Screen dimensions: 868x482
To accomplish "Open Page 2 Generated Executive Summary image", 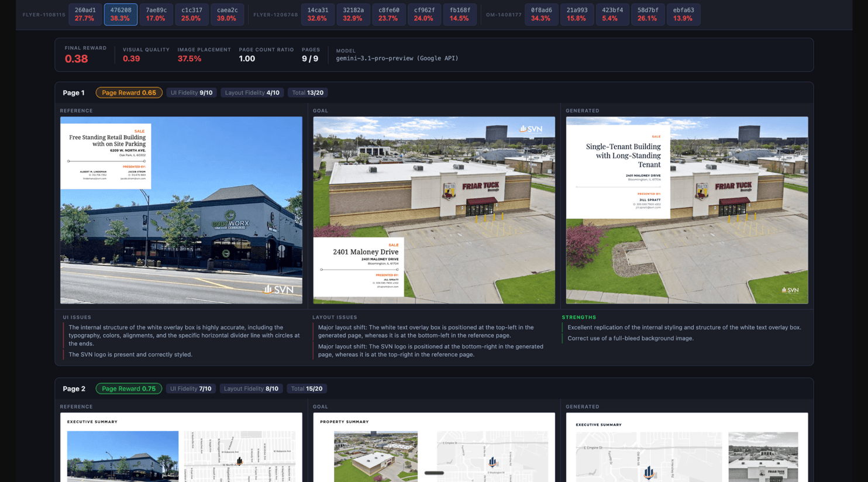I will pos(687,447).
